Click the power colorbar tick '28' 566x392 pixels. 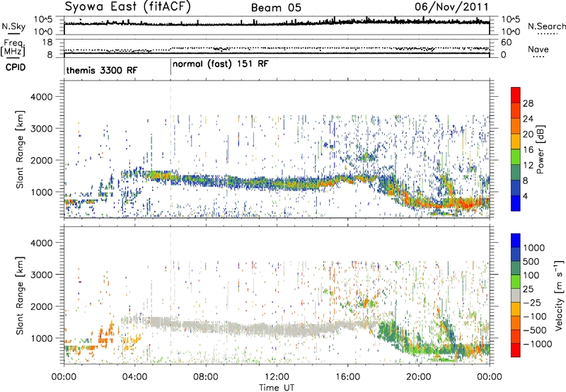[528, 103]
